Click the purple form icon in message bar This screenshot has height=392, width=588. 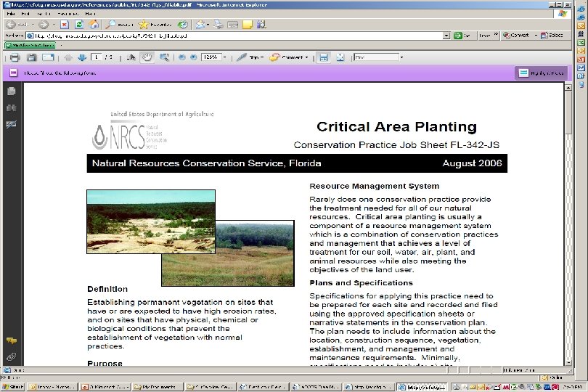[14, 73]
